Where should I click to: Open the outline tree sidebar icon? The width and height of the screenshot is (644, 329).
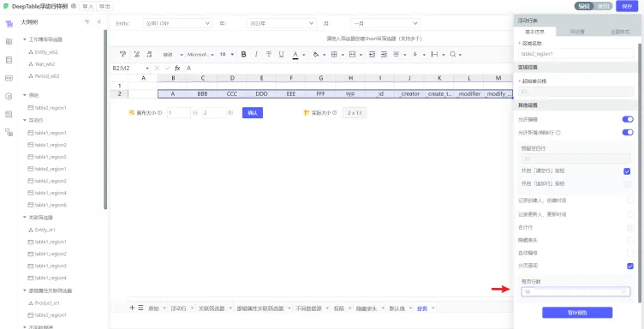pos(9,24)
